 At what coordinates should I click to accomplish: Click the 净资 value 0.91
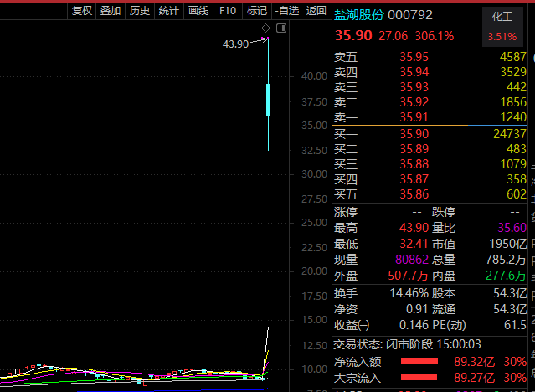[x=417, y=309]
